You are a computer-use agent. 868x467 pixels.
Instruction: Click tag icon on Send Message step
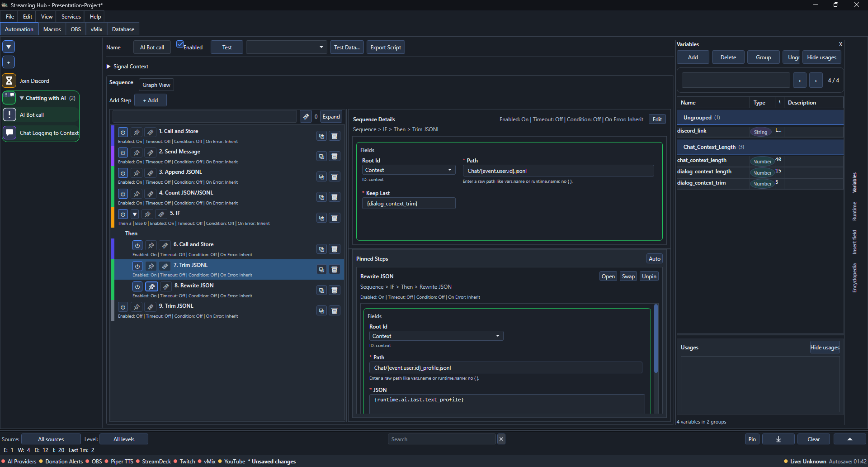coord(151,153)
